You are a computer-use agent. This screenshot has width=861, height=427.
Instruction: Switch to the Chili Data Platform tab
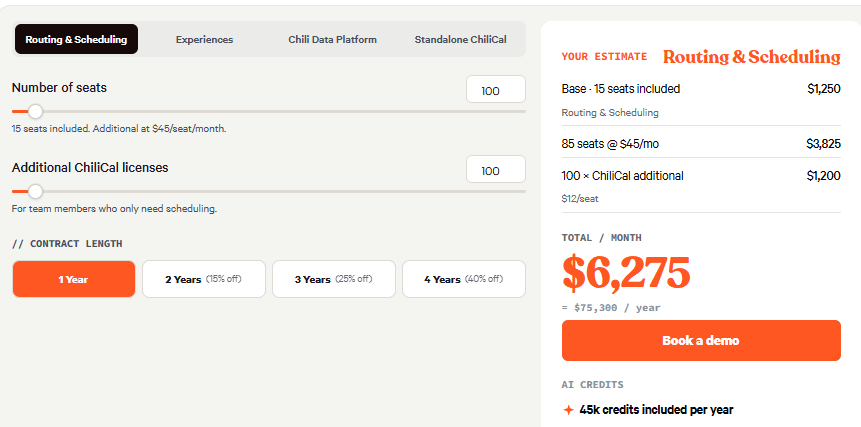(x=333, y=40)
